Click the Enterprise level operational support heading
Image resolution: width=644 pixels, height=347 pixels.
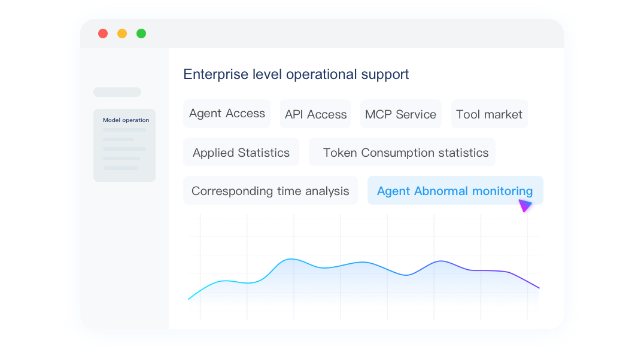click(x=296, y=74)
